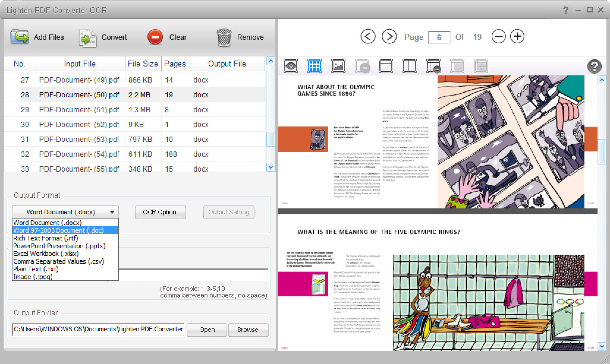This screenshot has height=364, width=610.
Task: Choose Excel Workbook (.xlsx) option
Action: pyautogui.click(x=65, y=254)
